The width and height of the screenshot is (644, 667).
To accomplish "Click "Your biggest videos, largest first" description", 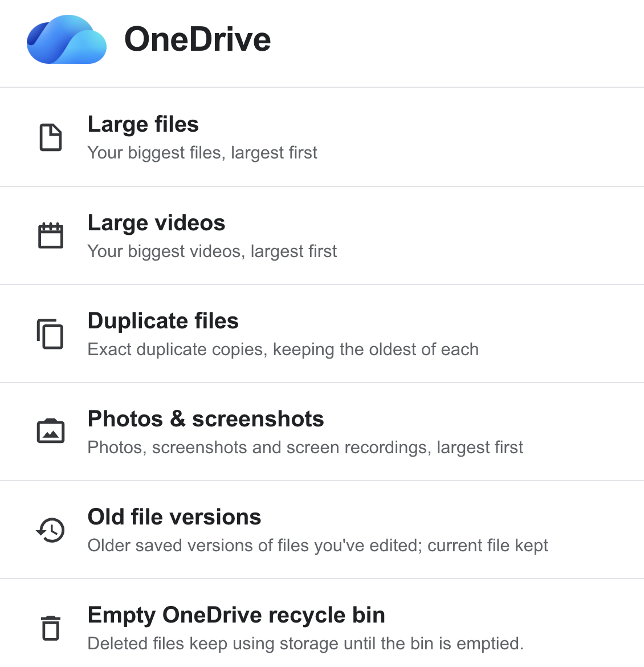I will coord(212,251).
